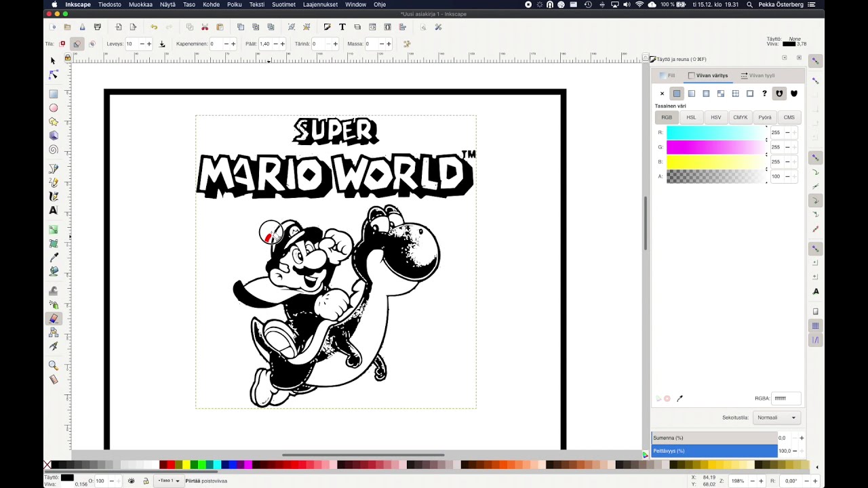This screenshot has height=488, width=868.
Task: Open the Taso 1 layer dropdown
Action: (x=168, y=481)
